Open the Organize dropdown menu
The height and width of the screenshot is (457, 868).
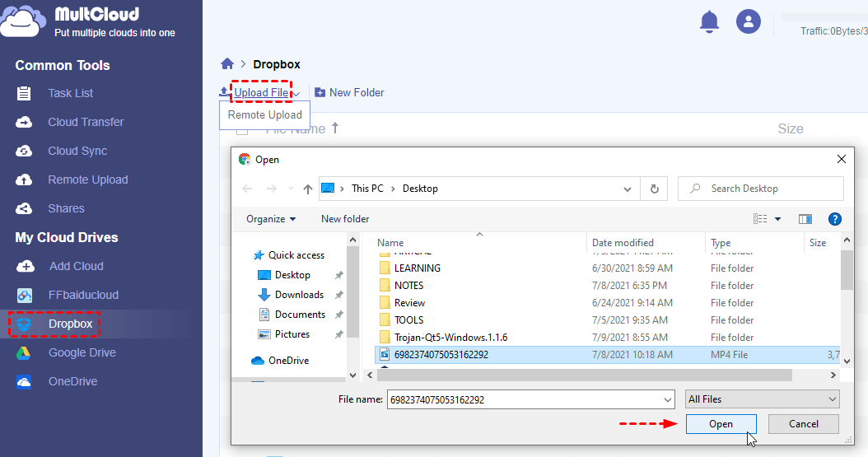(271, 219)
